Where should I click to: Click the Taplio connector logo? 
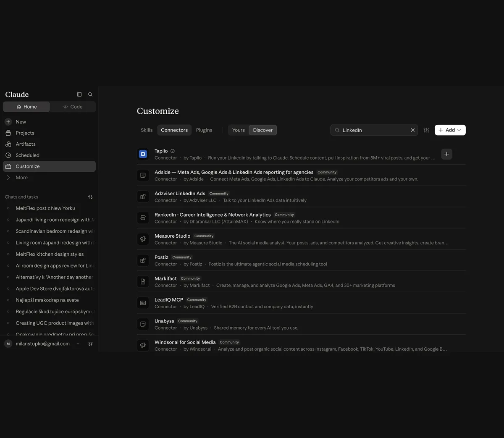pos(143,154)
